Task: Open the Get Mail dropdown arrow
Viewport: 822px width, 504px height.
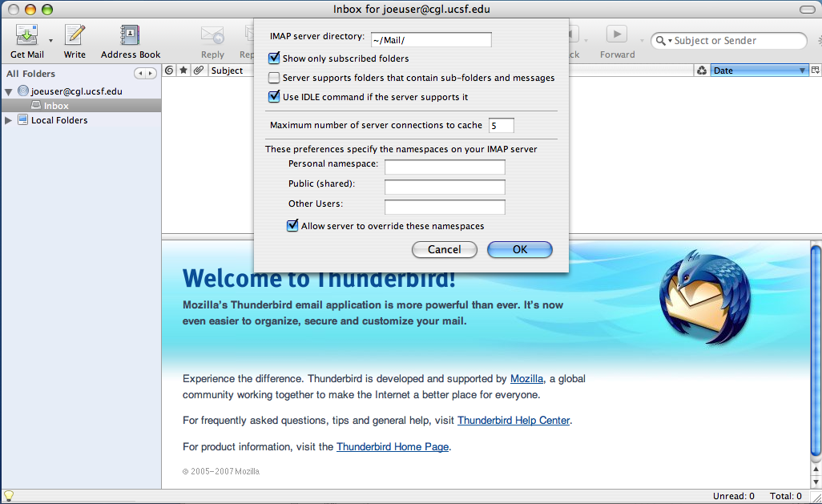Action: click(50, 40)
